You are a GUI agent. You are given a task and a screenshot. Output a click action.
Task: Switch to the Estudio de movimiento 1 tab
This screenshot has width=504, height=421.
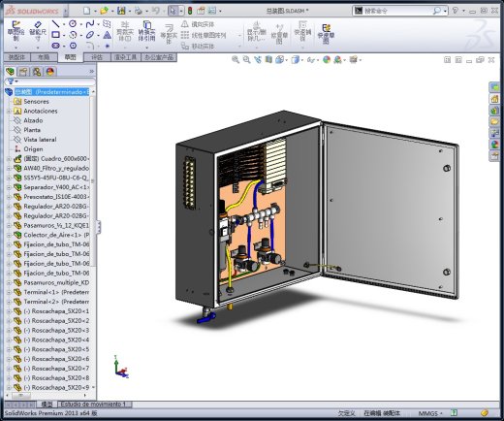point(94,405)
